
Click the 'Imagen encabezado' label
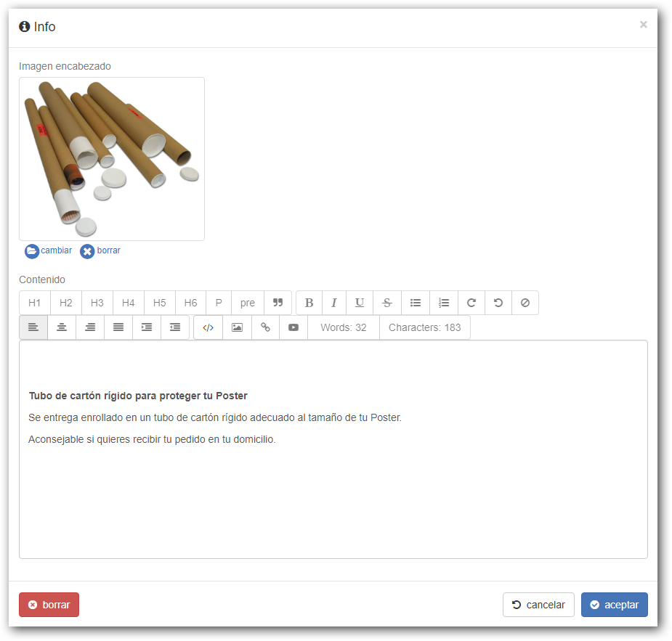(x=65, y=66)
